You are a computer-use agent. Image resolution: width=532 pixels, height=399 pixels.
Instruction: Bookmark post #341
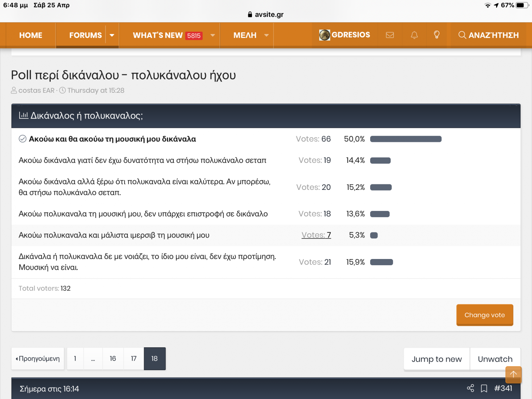484,388
